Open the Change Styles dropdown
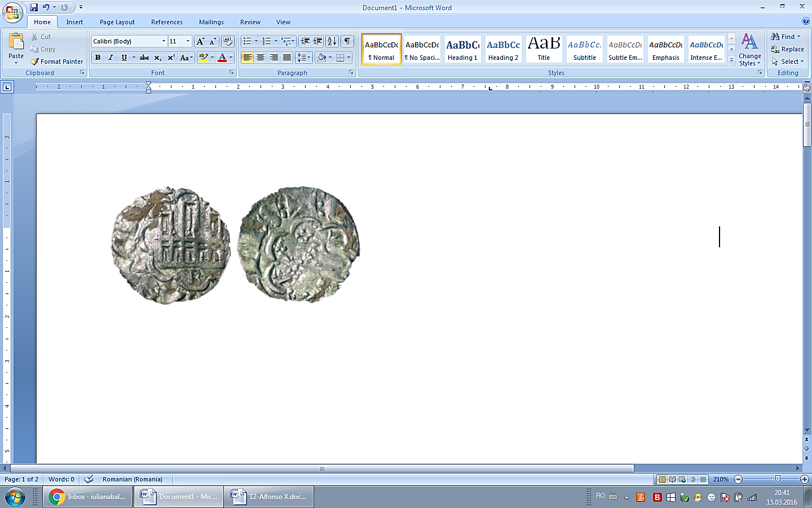The height and width of the screenshot is (508, 812). pyautogui.click(x=749, y=51)
